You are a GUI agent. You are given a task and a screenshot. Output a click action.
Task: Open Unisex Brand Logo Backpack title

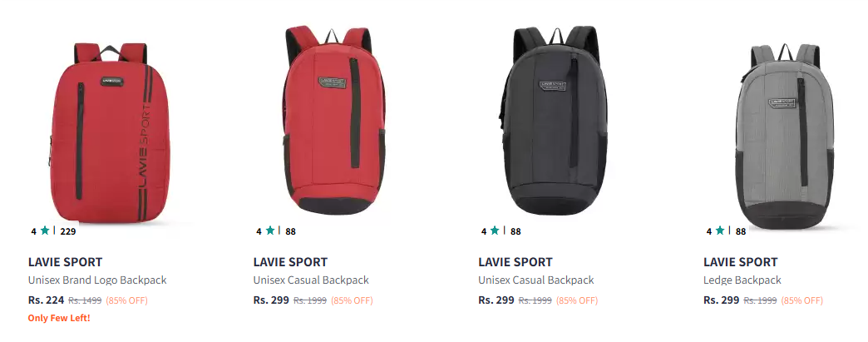point(97,280)
